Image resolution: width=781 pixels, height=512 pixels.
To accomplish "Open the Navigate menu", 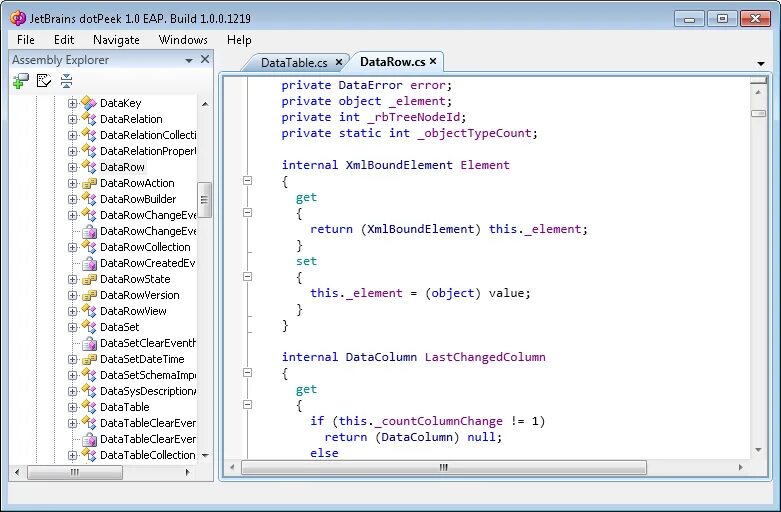I will click(x=116, y=40).
